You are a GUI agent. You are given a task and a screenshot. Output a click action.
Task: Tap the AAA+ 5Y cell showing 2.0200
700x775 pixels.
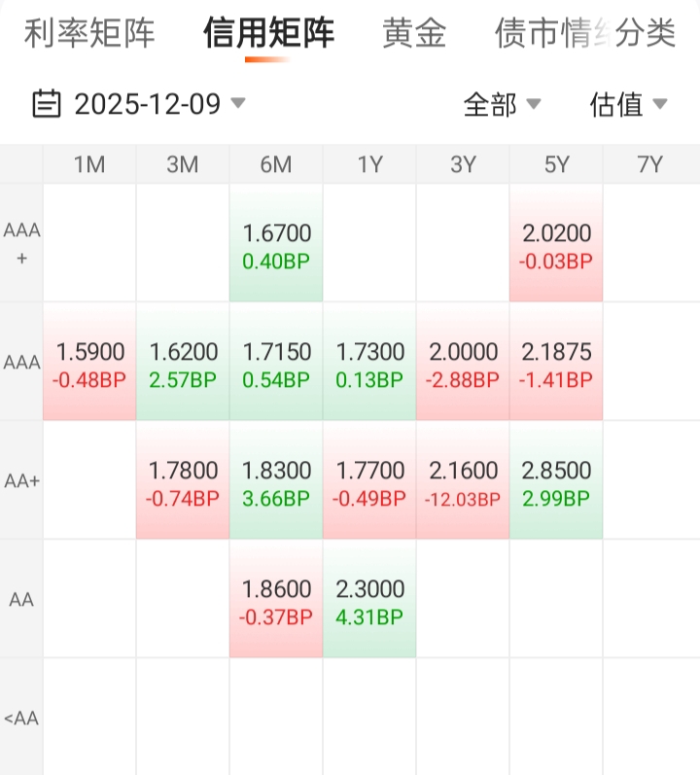tap(556, 244)
